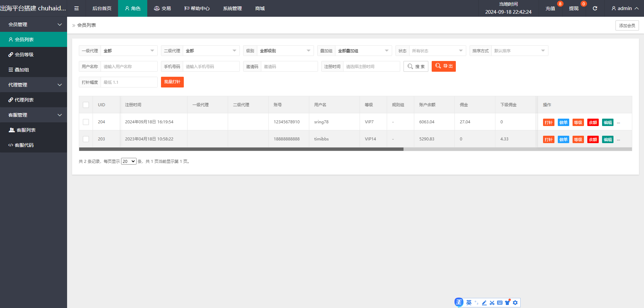Click the 提现 withdrawal notification item

[574, 8]
